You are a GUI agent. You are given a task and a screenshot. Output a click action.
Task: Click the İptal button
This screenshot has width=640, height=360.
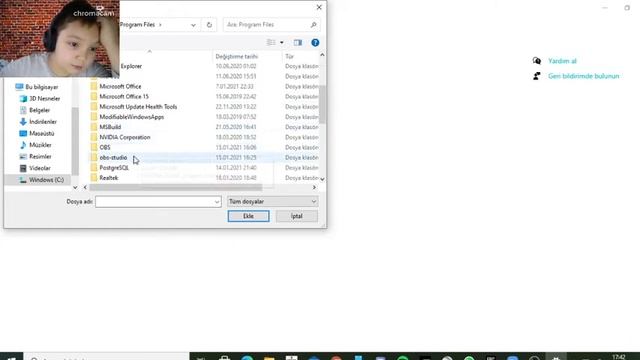coord(297,216)
